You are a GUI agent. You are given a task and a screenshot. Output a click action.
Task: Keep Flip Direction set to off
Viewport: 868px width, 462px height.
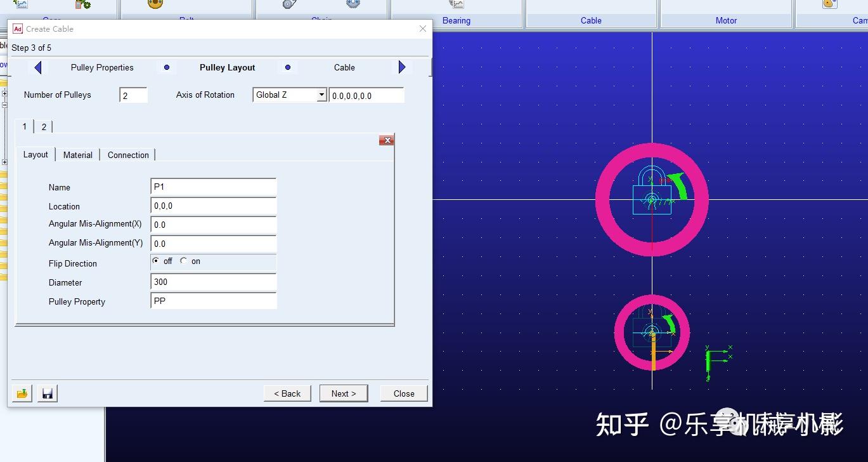click(156, 261)
